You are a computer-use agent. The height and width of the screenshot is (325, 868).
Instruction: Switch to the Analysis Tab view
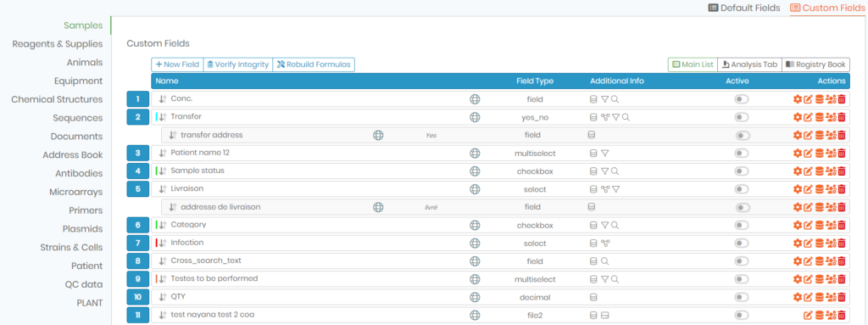point(749,64)
